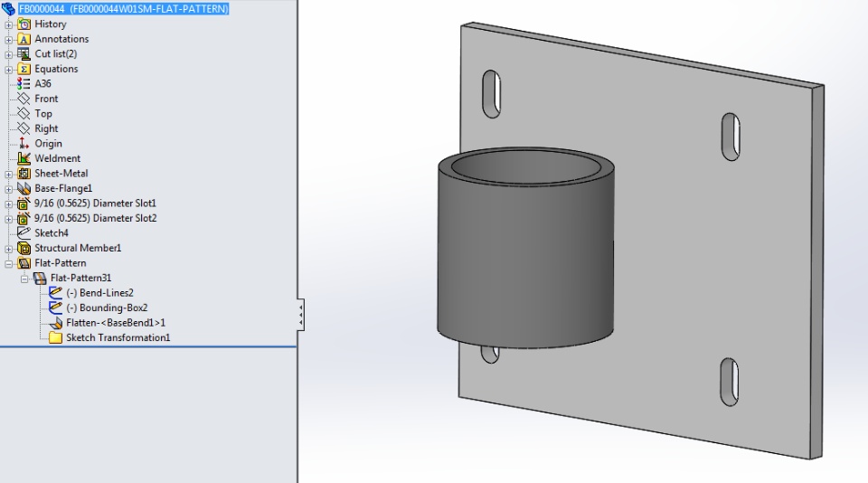Click the Sketch4 sketch icon
This screenshot has width=868, height=483.
coord(24,233)
